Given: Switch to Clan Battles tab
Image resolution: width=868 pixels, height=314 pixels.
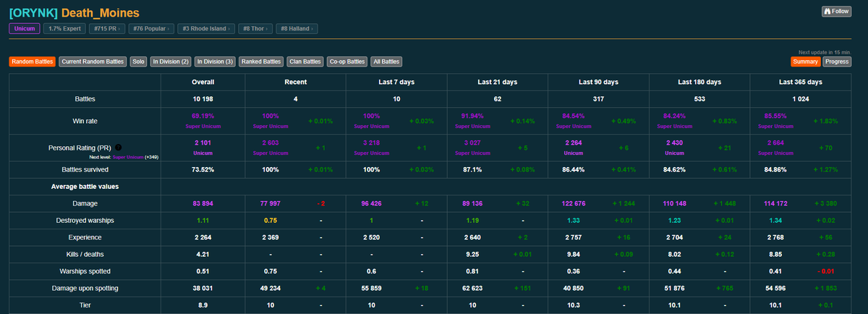Looking at the screenshot, I should point(305,62).
